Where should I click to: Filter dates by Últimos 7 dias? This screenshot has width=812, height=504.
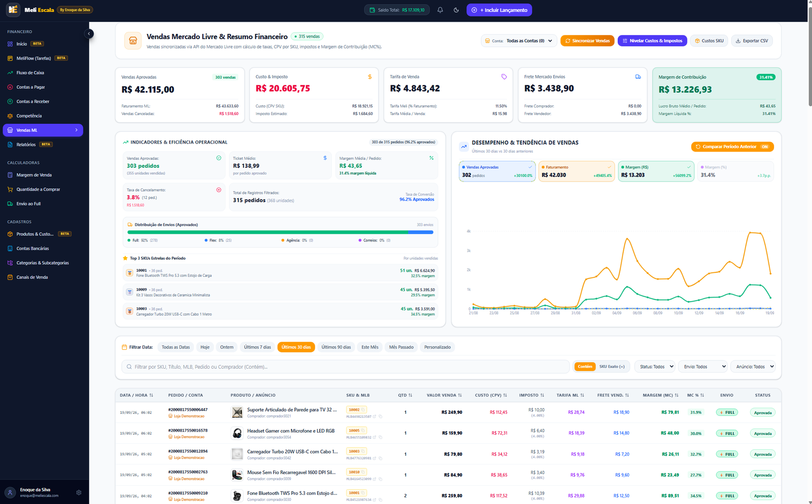[257, 347]
